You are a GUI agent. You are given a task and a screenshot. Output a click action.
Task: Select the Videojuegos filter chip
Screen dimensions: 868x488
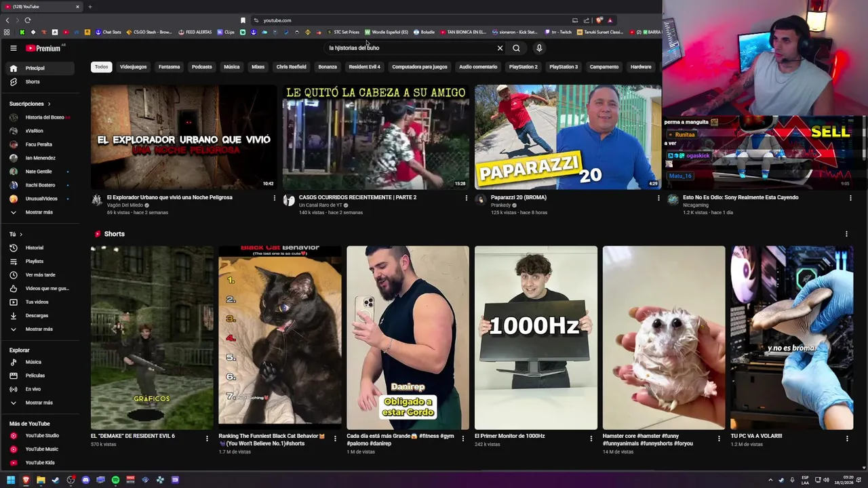(133, 67)
